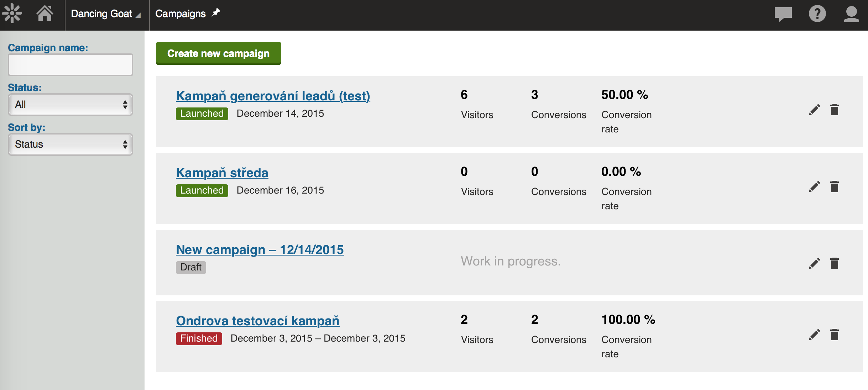Delete the New campaign draft
Image resolution: width=868 pixels, height=390 pixels.
tap(835, 264)
